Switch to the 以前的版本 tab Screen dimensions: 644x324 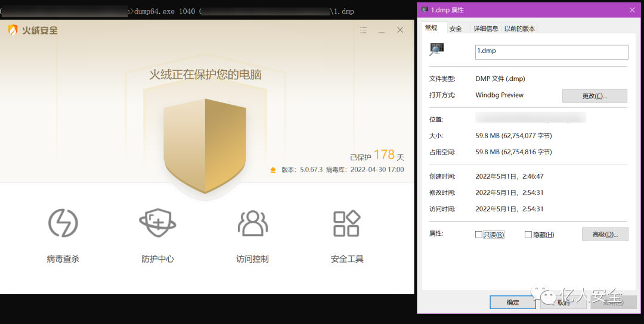tap(520, 29)
